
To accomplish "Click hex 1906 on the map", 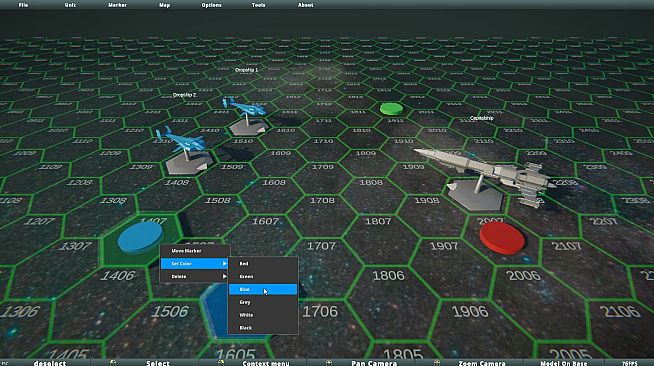I will coord(470,311).
